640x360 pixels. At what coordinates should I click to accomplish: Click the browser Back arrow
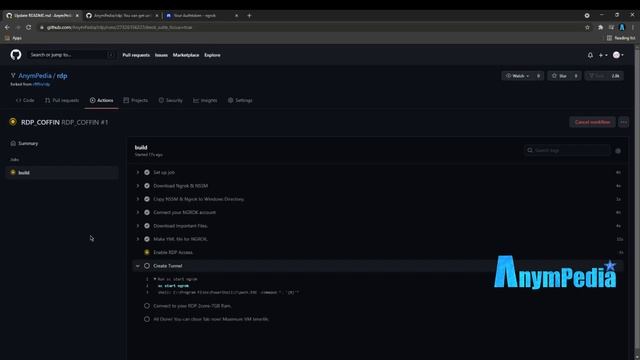[x=7, y=27]
